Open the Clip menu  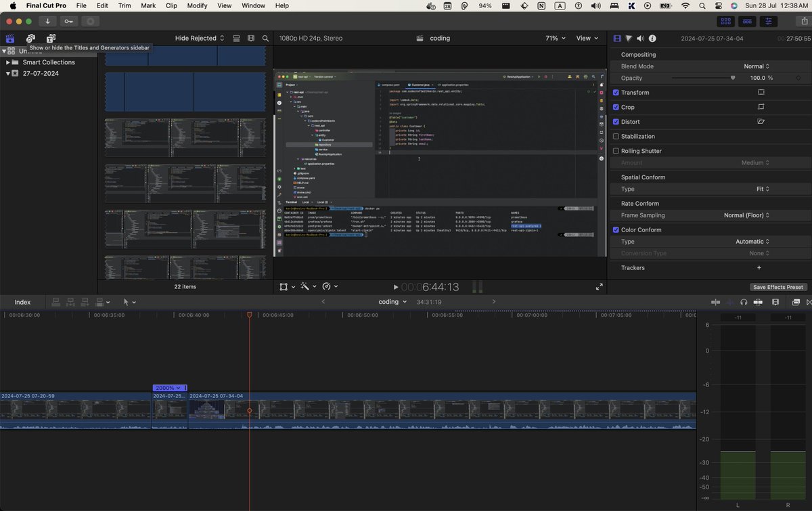tap(171, 5)
